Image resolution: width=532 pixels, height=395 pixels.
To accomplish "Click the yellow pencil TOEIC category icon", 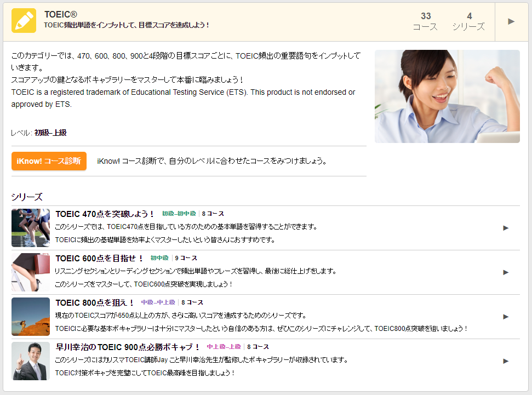I will [x=24, y=21].
